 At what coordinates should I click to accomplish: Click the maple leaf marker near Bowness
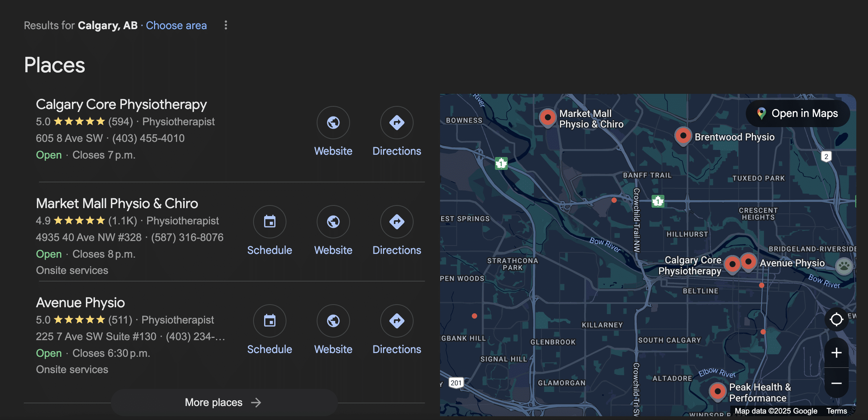[x=501, y=163]
